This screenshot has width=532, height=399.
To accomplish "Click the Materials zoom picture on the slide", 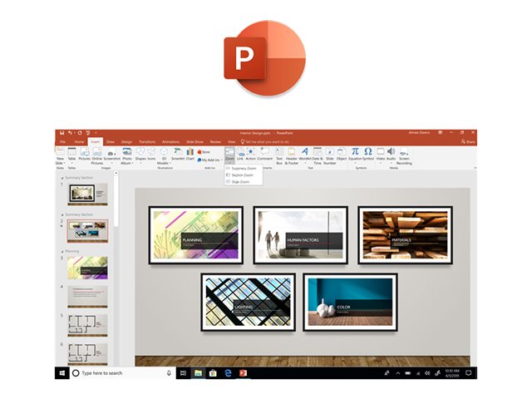I will [405, 234].
